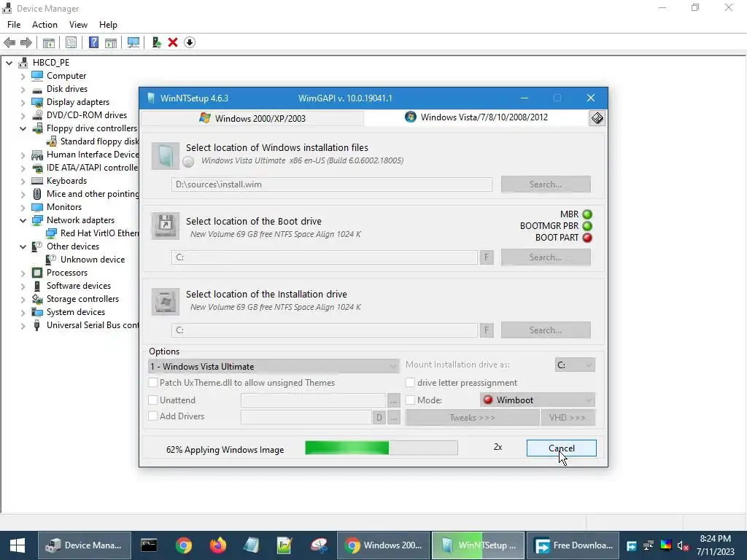
Task: Select the Windows Vista/7/8/10/2008/2012 tab
Action: click(x=476, y=117)
